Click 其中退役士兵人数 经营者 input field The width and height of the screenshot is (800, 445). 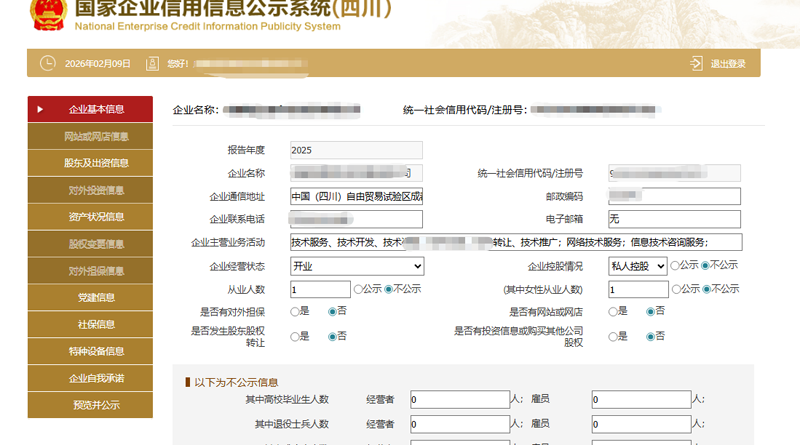tap(460, 424)
